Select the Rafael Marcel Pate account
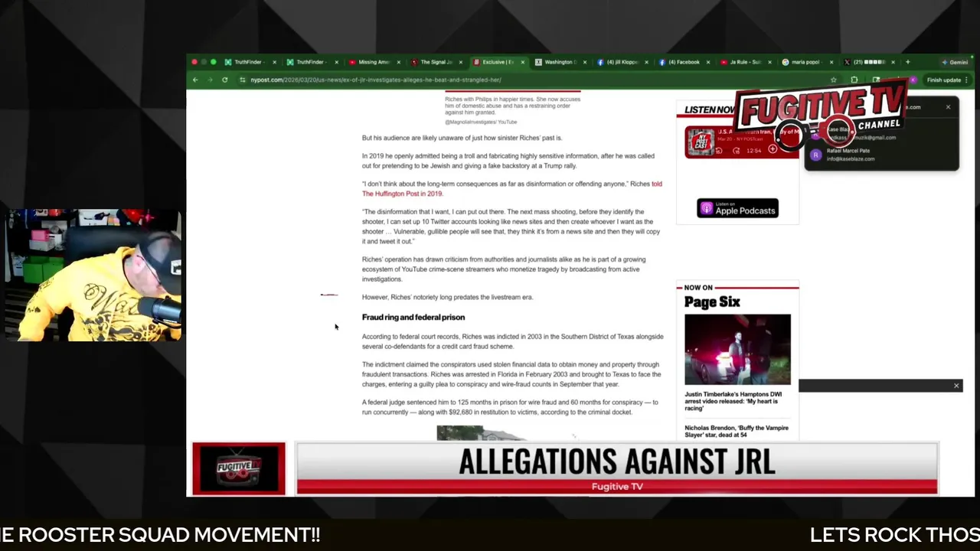 (x=880, y=155)
